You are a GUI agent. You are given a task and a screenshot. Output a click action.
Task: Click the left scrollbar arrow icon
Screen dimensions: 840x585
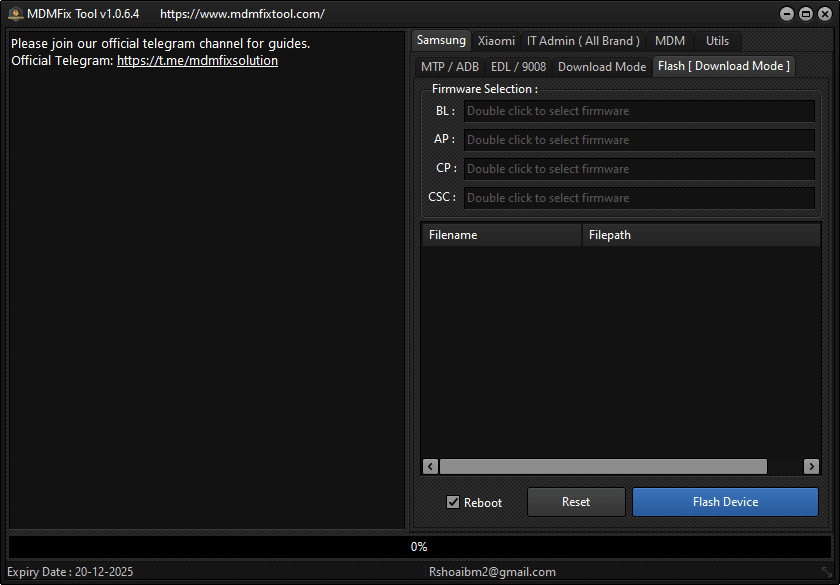point(430,466)
